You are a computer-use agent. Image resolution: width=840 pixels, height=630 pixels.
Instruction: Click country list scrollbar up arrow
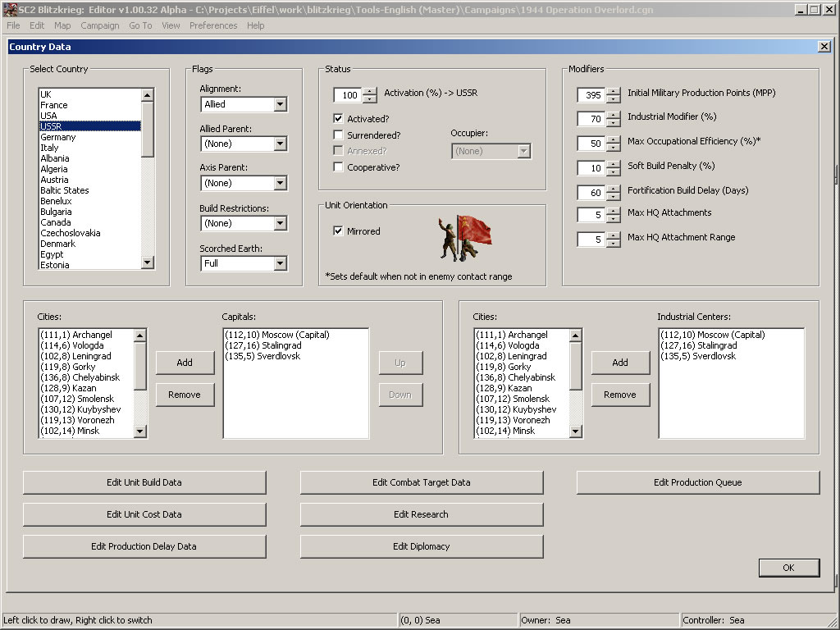pyautogui.click(x=148, y=95)
